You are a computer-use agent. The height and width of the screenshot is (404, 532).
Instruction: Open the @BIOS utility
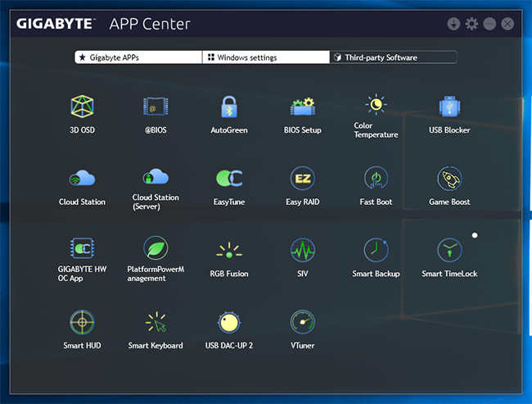pos(156,107)
